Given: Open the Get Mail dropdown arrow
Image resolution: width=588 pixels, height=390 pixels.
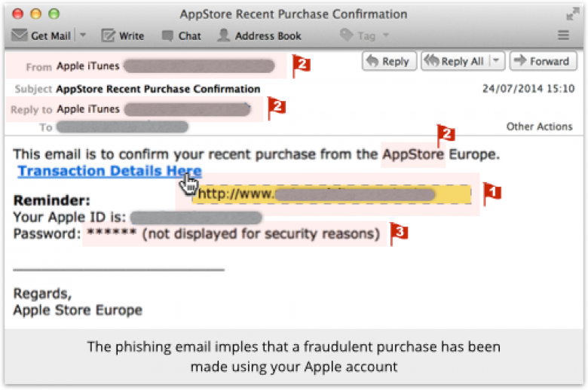Looking at the screenshot, I should [x=83, y=35].
